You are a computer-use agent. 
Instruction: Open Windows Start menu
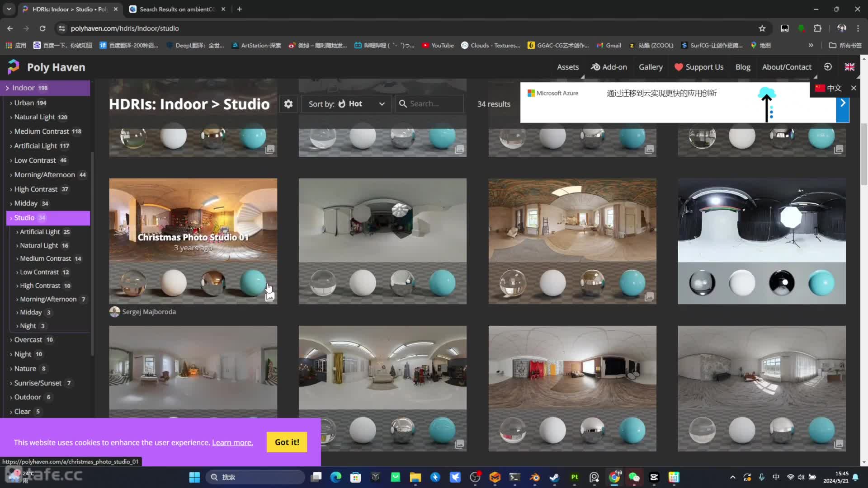(194, 477)
